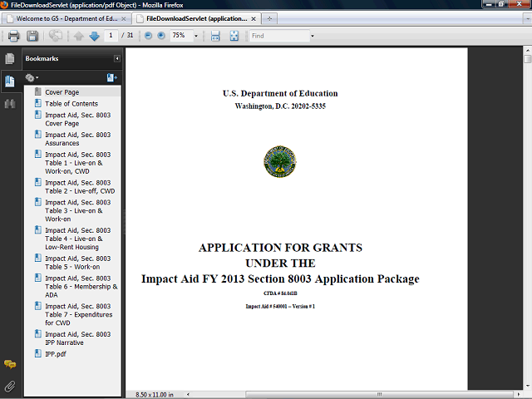The height and width of the screenshot is (399, 532).
Task: Open the bookmarks gear options menu
Action: [x=32, y=77]
